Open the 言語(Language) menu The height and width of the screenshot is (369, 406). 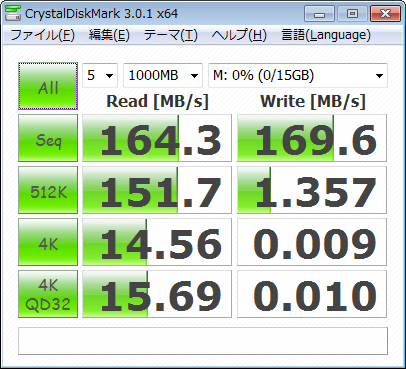[326, 35]
